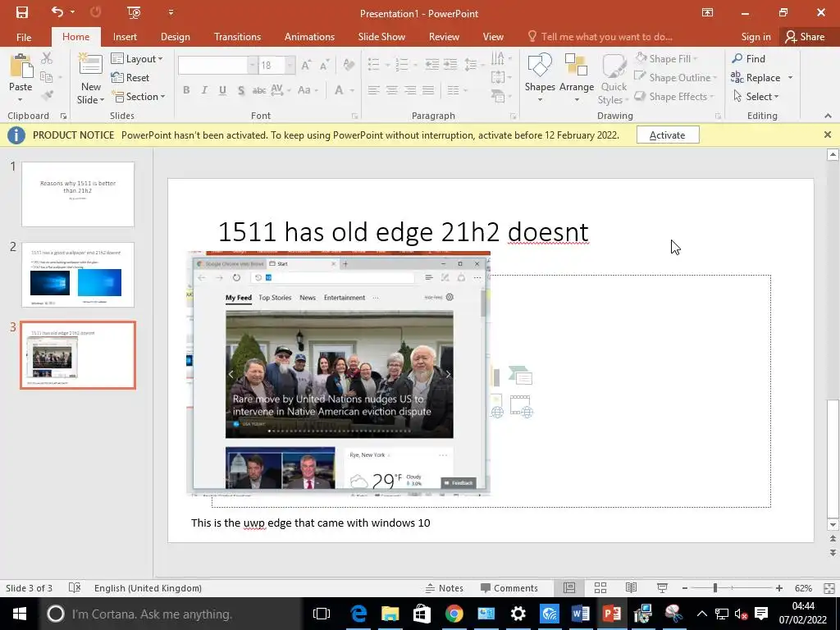Save the presentation using the floppy disk icon
Viewport: 840px width, 630px height.
tap(22, 13)
